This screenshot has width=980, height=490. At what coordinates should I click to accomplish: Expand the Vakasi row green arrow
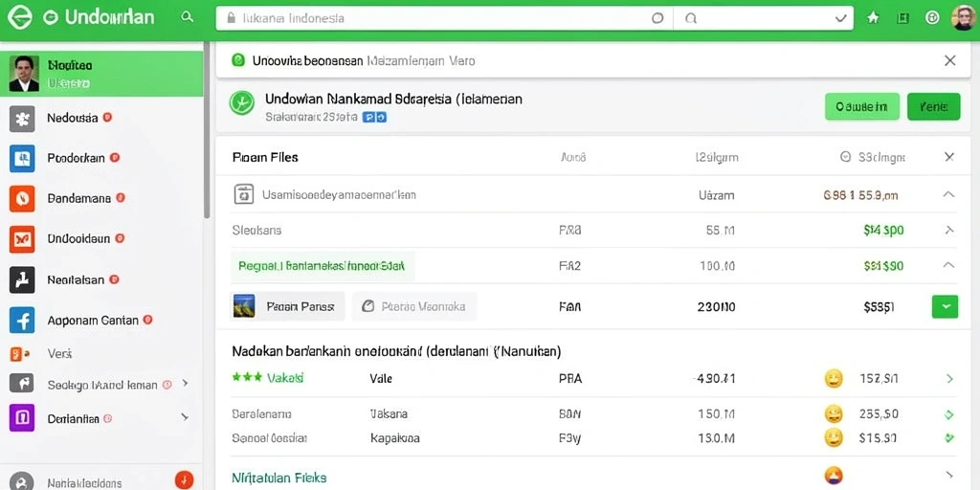950,378
